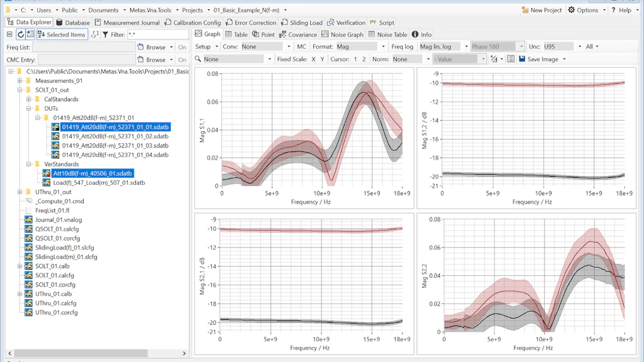Click the collapse-all icon above Freq List

[x=10, y=35]
